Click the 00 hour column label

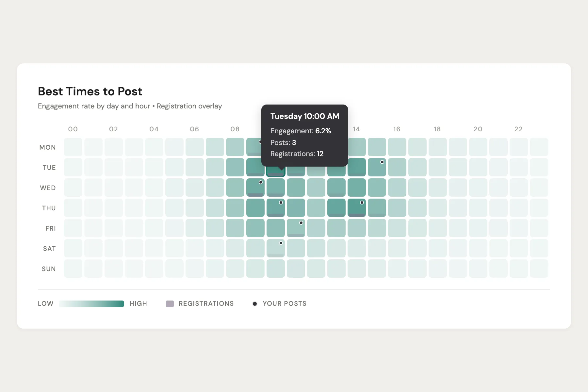point(73,129)
